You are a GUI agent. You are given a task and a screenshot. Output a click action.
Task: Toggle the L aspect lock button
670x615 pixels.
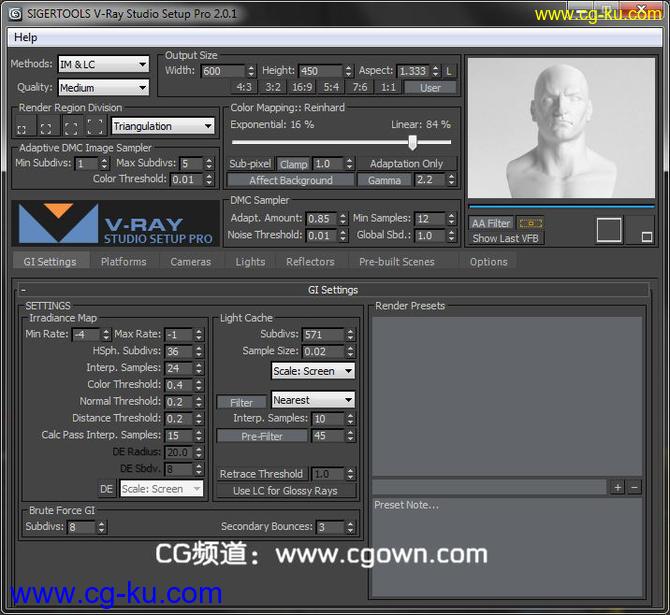[x=450, y=71]
